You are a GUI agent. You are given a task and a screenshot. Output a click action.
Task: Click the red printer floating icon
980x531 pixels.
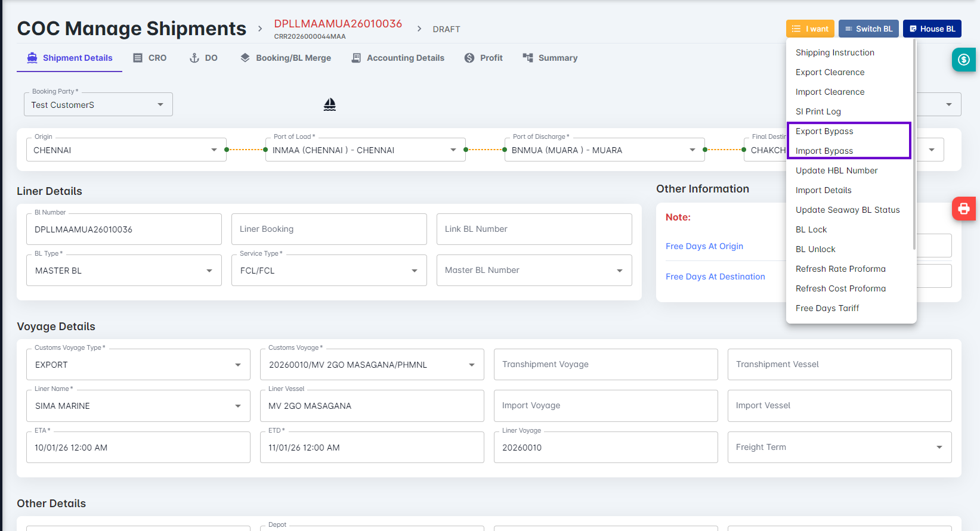click(x=963, y=209)
